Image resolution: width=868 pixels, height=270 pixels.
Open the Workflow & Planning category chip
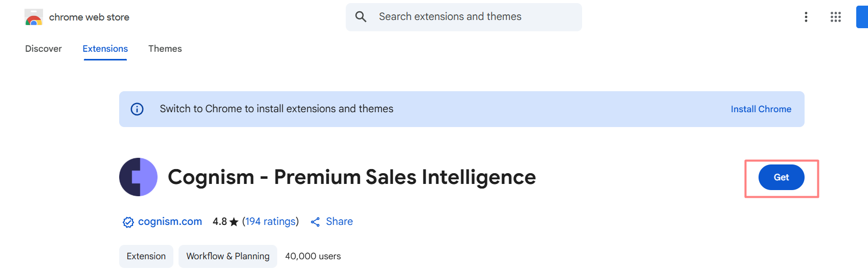coord(228,256)
